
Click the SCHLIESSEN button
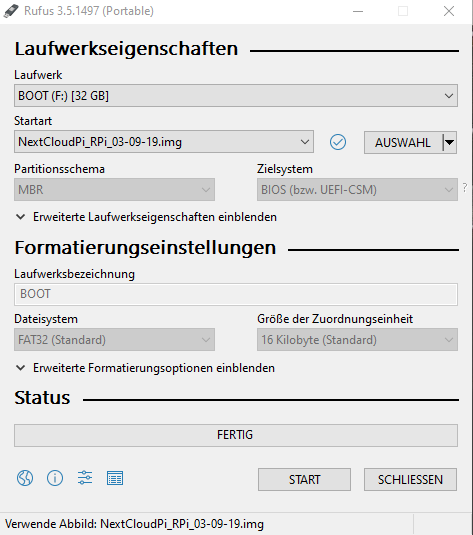point(410,479)
